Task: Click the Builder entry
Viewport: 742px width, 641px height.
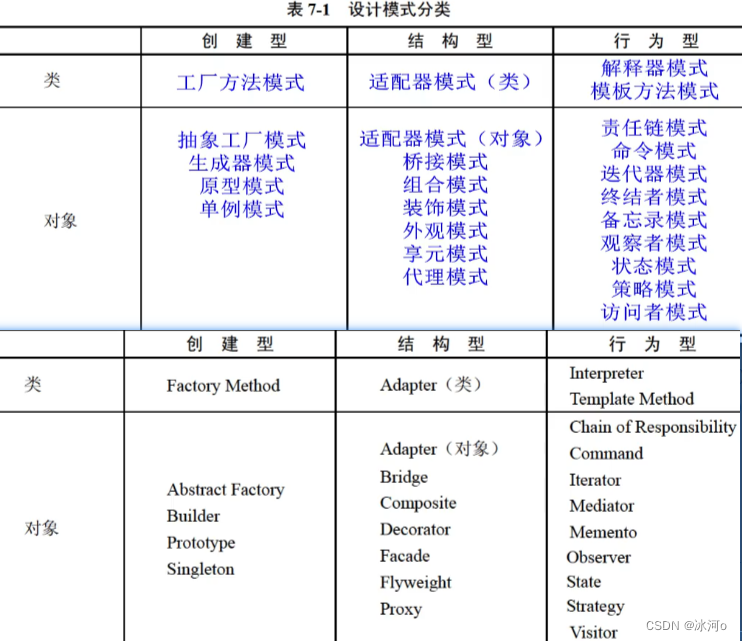Action: coord(193,516)
